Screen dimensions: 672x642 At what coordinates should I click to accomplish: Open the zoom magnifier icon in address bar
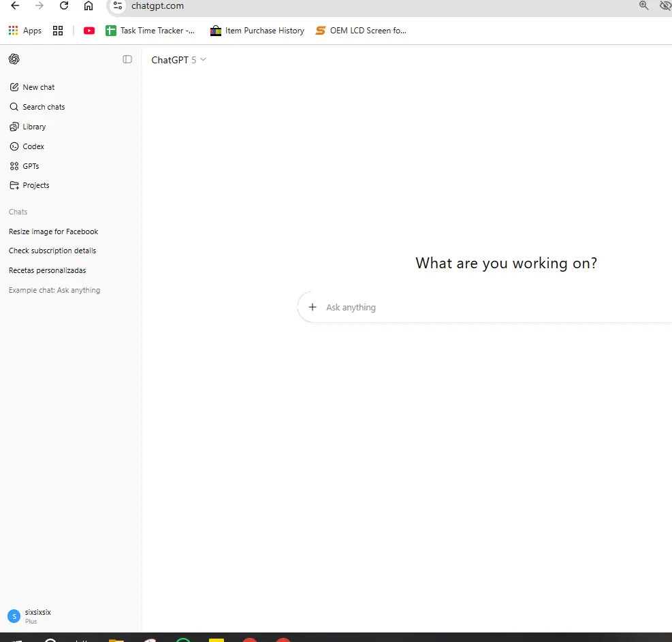(643, 5)
